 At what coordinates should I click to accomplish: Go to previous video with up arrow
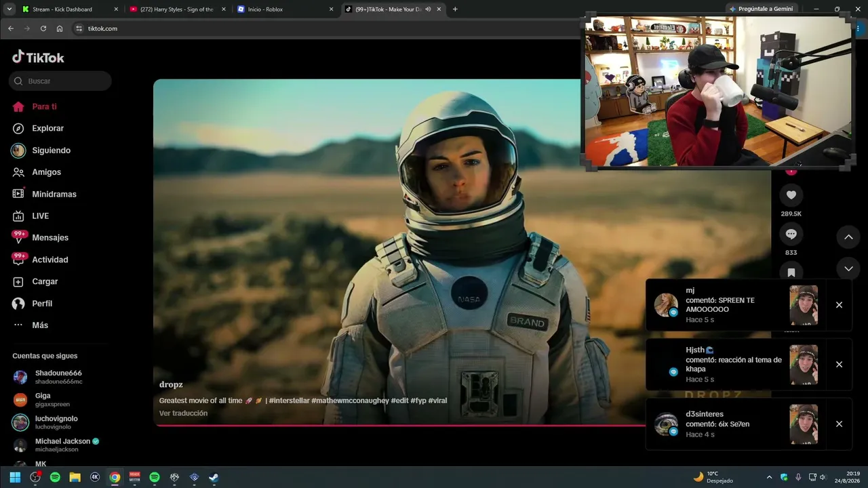[848, 237]
